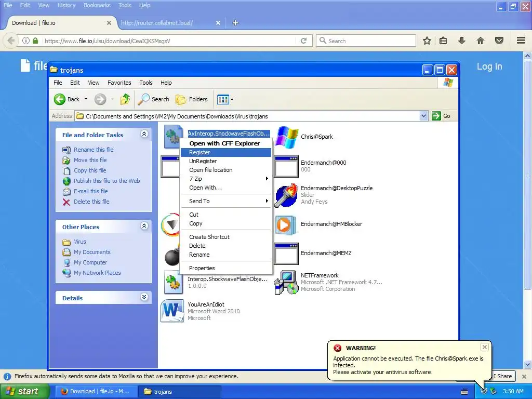Select Interop.ShockwaveFlashObje... file icon
This screenshot has height=399, width=532.
(174, 282)
